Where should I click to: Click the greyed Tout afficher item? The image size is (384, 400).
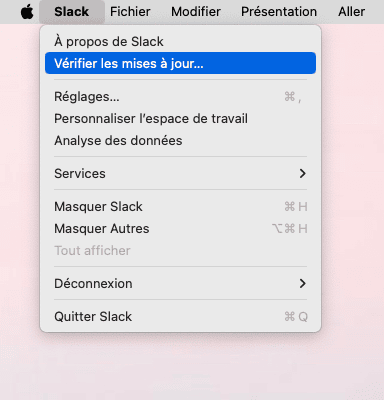(180, 251)
